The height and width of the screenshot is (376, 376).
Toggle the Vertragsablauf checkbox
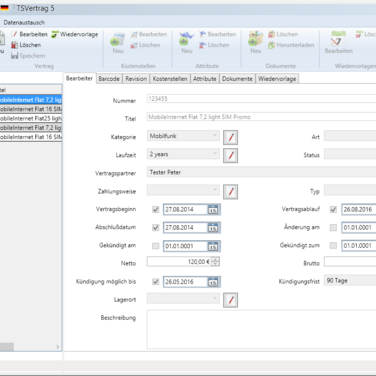coord(333,210)
